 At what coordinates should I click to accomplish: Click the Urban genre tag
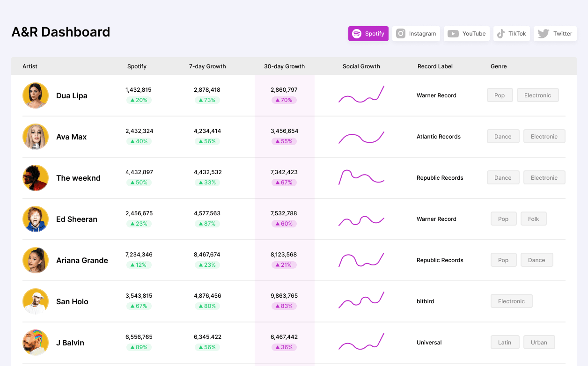tap(539, 343)
